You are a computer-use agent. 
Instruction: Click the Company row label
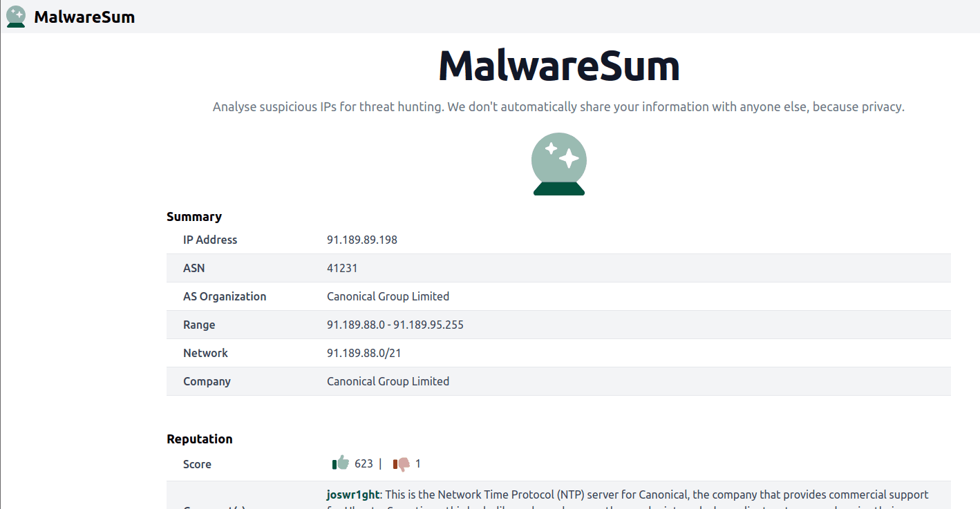coord(207,381)
